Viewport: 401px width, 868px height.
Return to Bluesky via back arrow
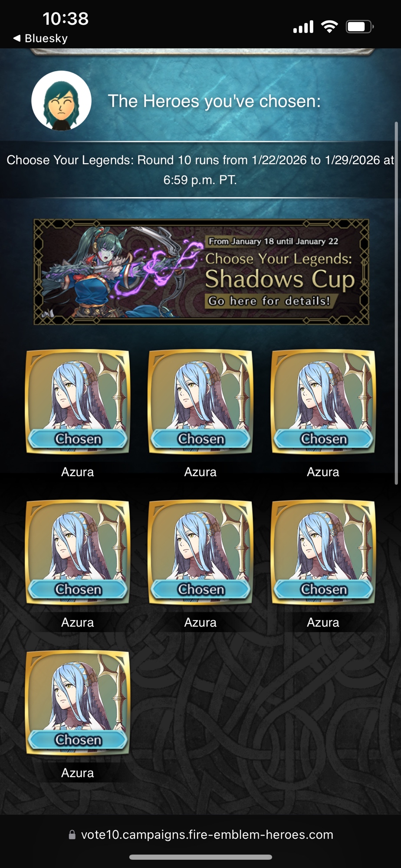[40, 38]
